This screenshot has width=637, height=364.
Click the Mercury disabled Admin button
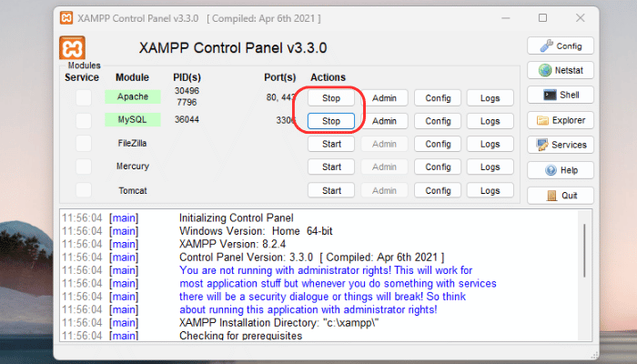click(x=384, y=167)
